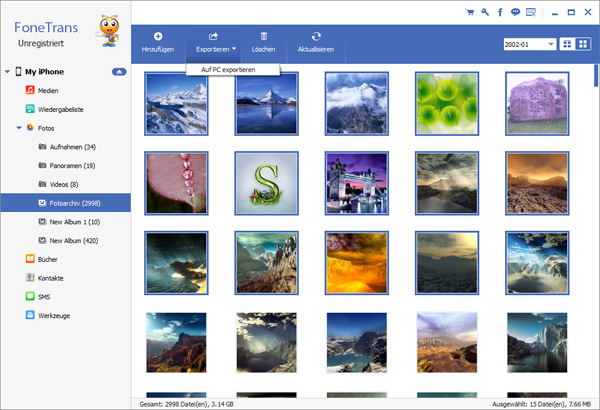Viewport: 600px width, 410px height.
Task: Open the Werkzeuge toolbox category
Action: click(x=54, y=316)
